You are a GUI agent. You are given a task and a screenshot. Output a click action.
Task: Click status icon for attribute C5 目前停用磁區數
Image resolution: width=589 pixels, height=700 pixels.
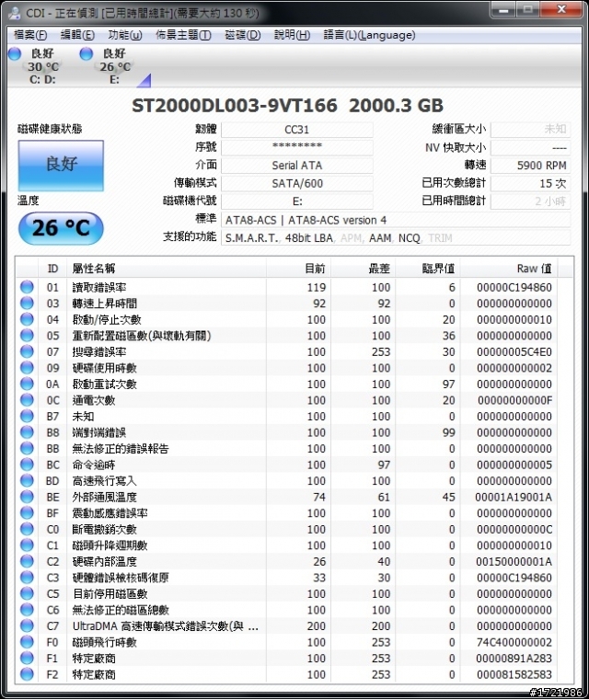coord(27,593)
